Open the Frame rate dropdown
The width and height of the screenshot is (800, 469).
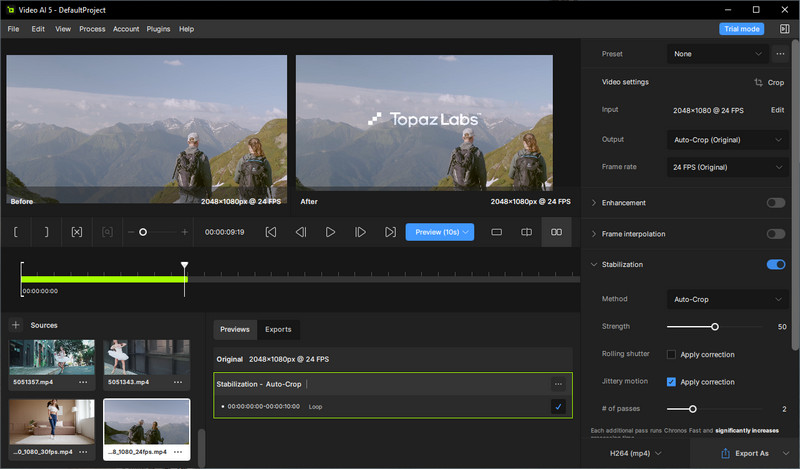(728, 167)
